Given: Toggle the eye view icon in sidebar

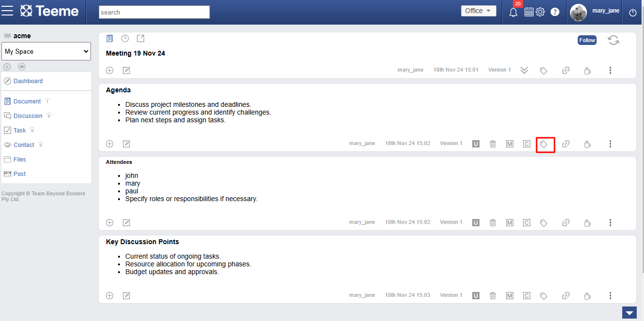Looking at the screenshot, I should point(22,67).
